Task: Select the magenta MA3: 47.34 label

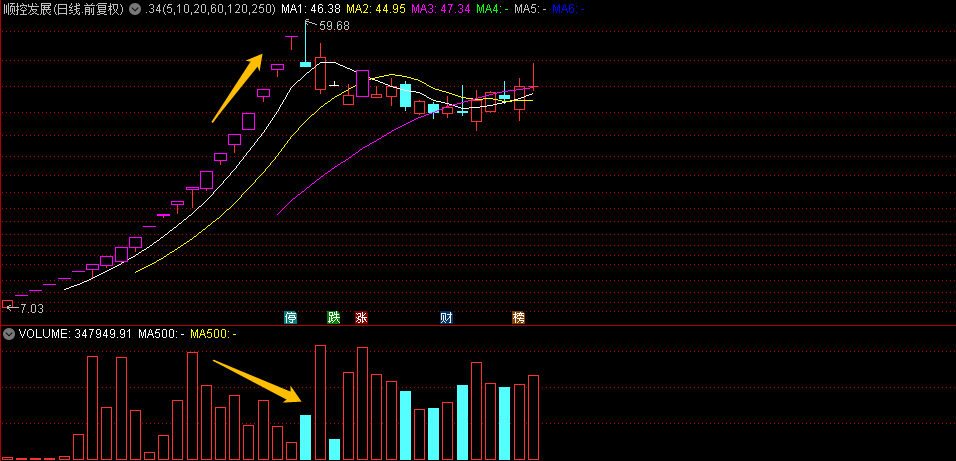Action: [441, 9]
